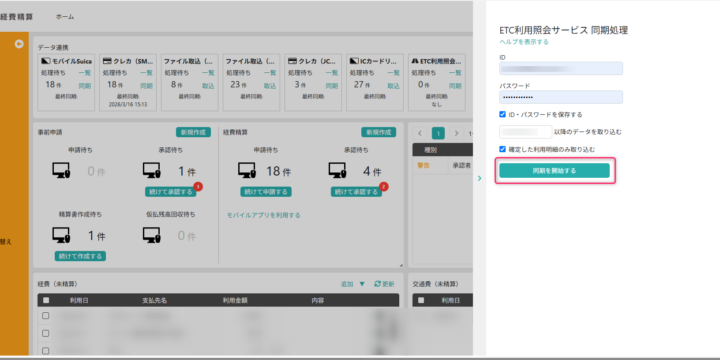
Task: Open モバイルアプリを利用する link
Action: pos(264,215)
